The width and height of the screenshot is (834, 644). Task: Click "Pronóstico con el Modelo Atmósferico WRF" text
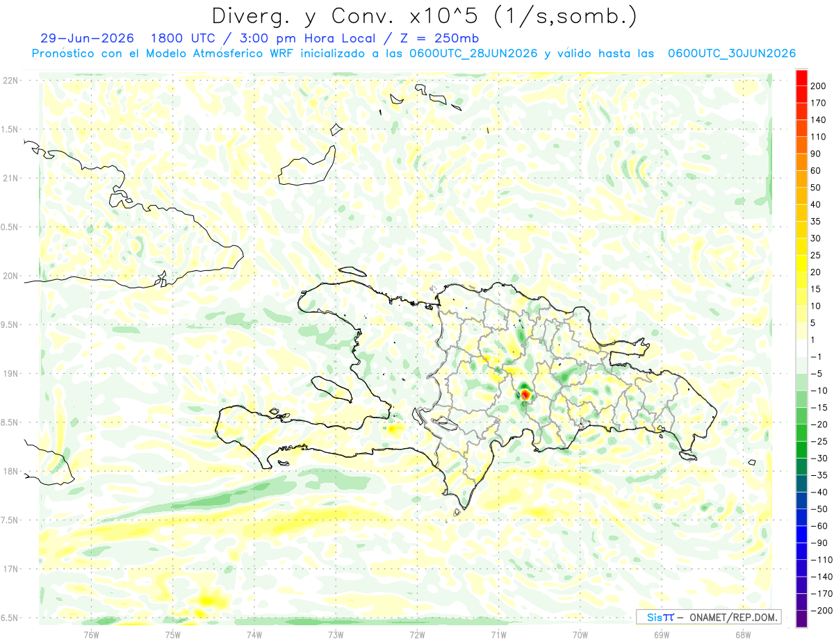click(162, 53)
